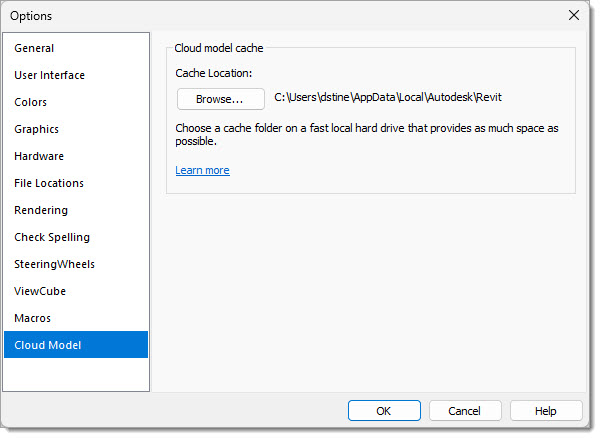
Task: Close the Options window with X
Action: coord(574,15)
